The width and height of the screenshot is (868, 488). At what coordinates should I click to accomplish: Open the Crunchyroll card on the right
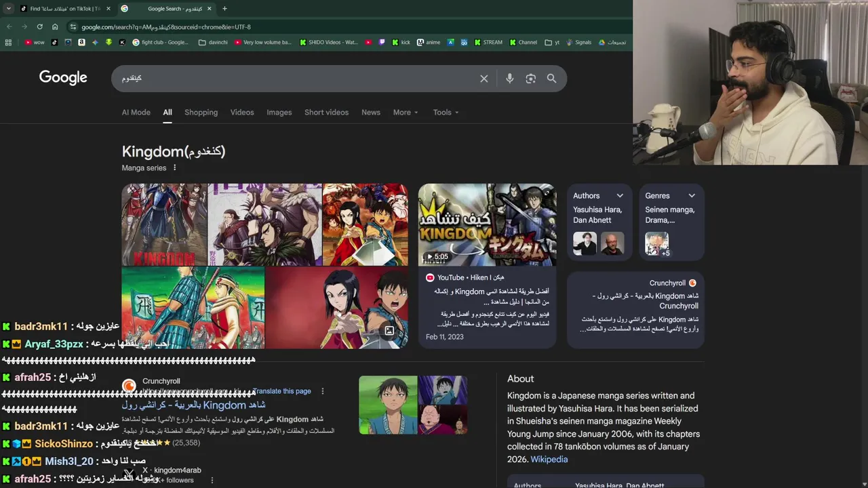[635, 310]
